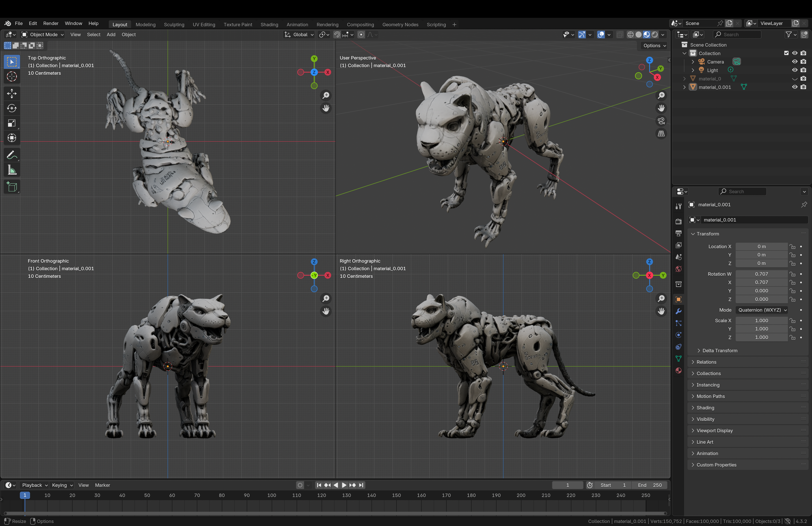
Task: Toggle visibility of material_0.001 object
Action: coord(795,87)
